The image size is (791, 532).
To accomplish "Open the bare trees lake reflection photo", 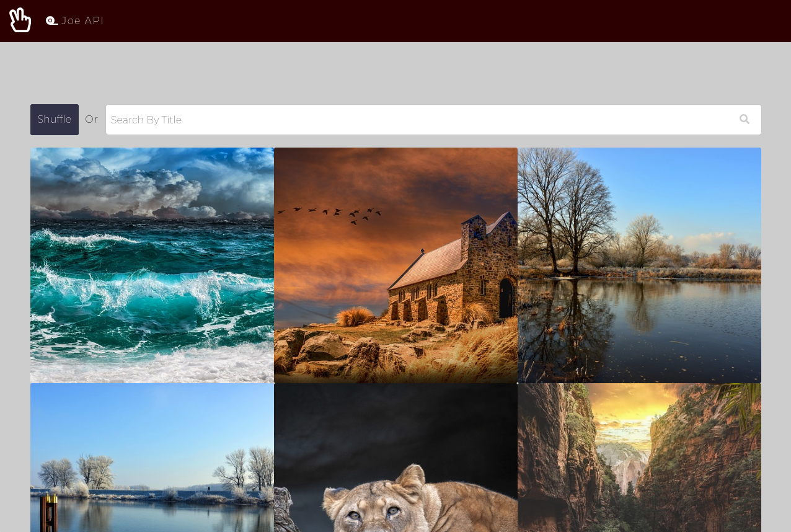I will coord(639,265).
